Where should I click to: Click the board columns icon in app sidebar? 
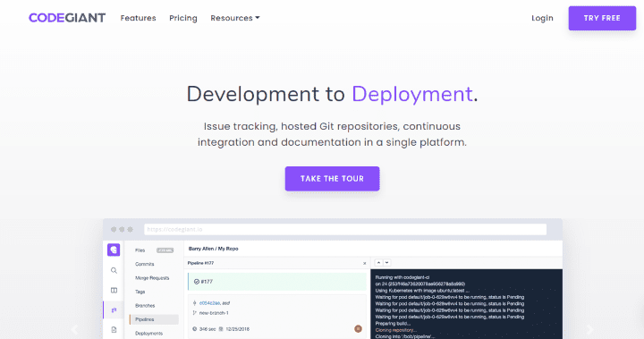[114, 290]
